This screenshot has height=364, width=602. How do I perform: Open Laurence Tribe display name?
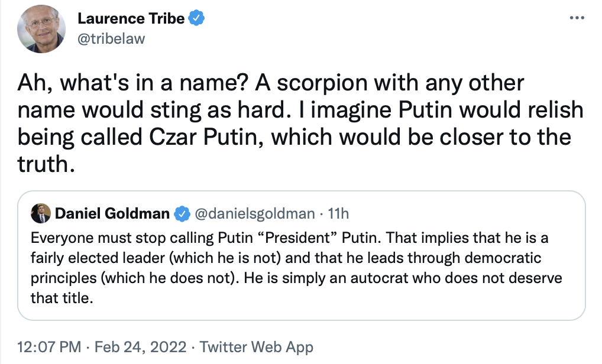click(x=131, y=18)
